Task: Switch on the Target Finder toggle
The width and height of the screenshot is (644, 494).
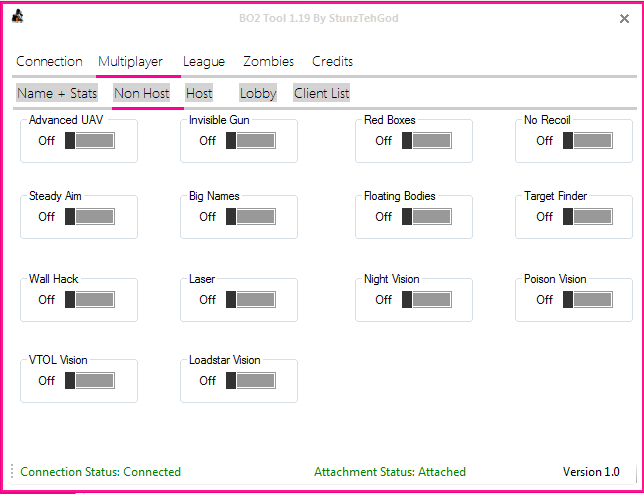Action: coord(587,217)
